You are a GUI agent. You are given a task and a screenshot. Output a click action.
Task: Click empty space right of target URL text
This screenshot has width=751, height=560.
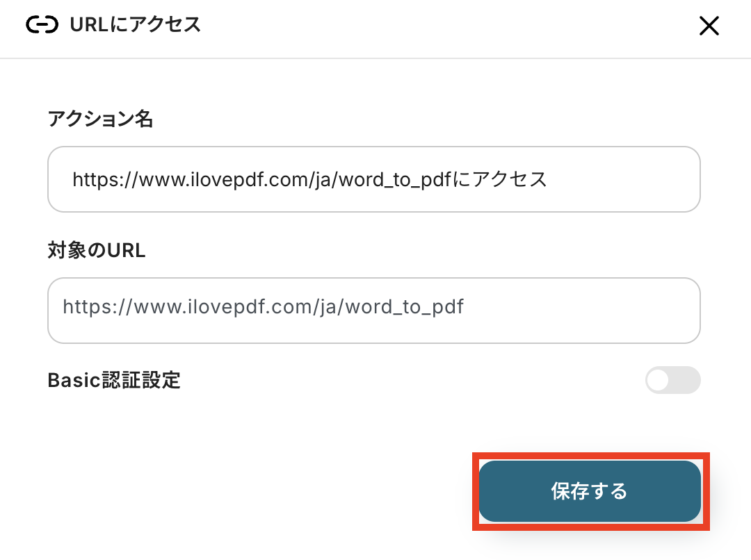[x=584, y=311]
